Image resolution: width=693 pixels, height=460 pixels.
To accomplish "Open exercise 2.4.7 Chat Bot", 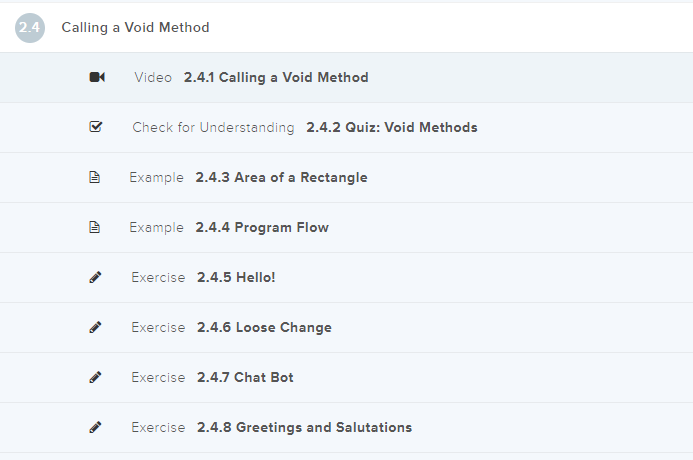I will pos(245,377).
